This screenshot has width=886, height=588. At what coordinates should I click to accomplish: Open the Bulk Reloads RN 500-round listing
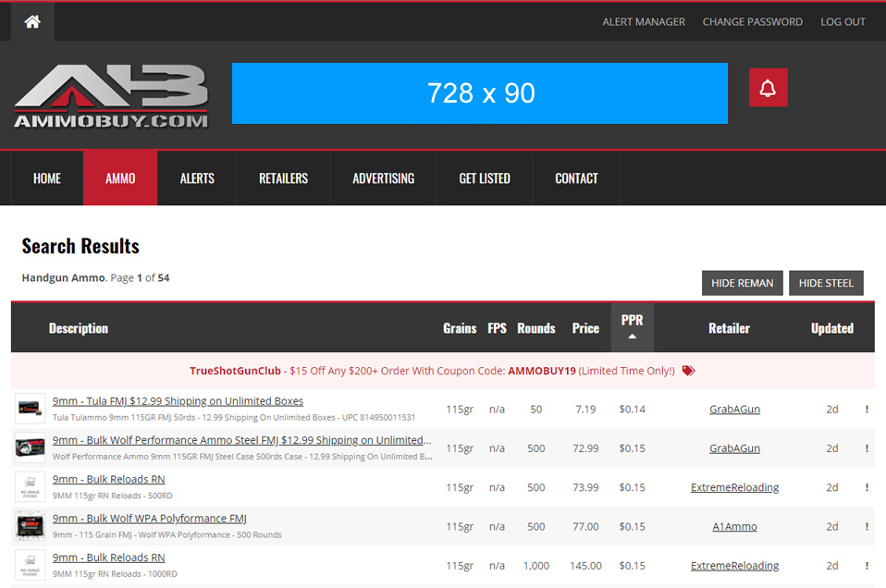(108, 479)
